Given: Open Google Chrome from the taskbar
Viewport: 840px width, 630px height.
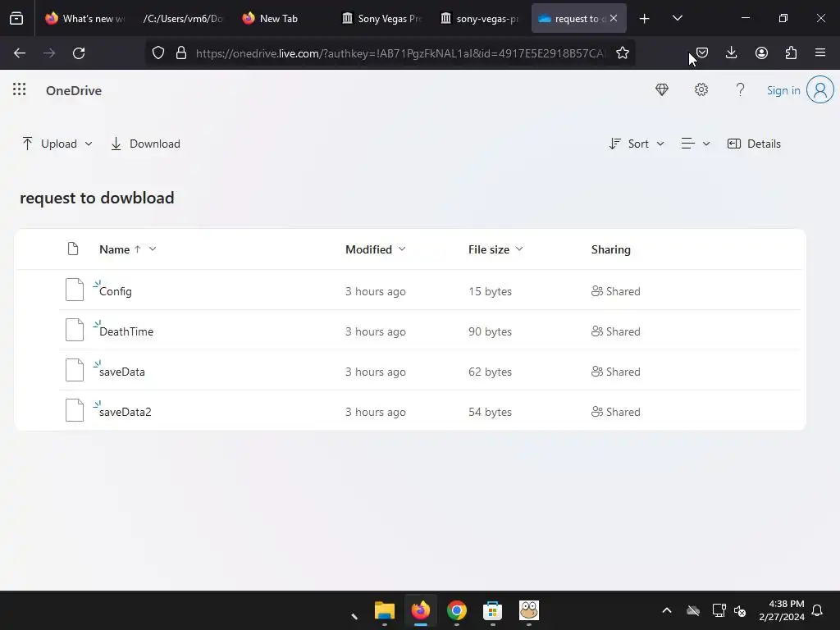Looking at the screenshot, I should point(457,610).
